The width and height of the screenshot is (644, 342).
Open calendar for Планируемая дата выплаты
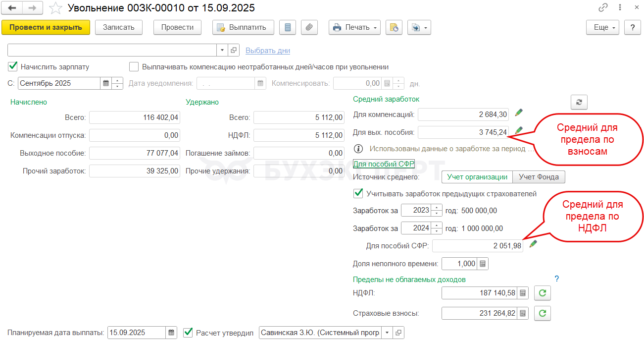tap(171, 333)
